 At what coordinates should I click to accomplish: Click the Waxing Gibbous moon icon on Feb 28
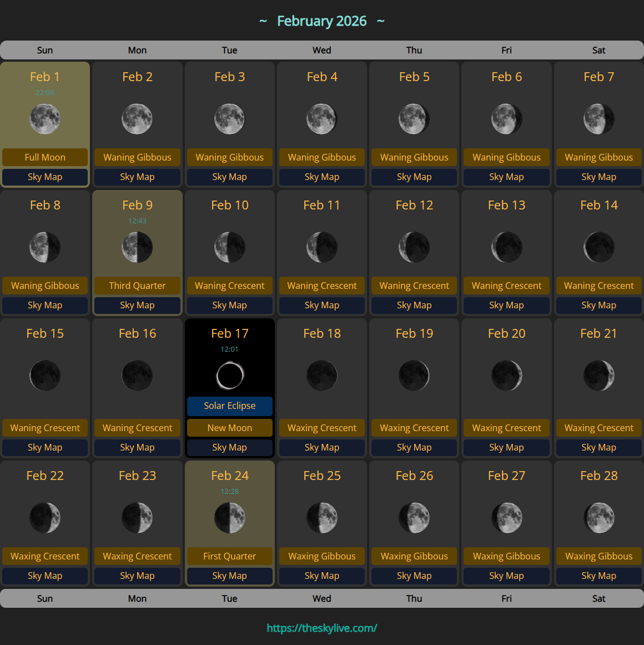[598, 517]
